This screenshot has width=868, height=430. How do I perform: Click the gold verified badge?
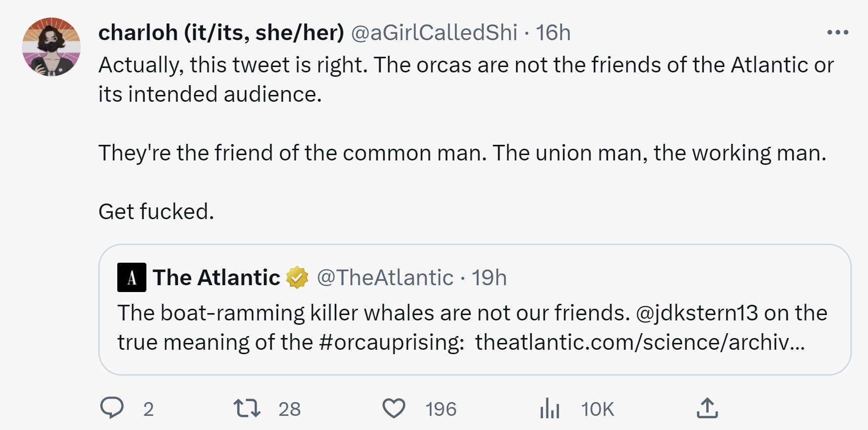click(x=297, y=277)
